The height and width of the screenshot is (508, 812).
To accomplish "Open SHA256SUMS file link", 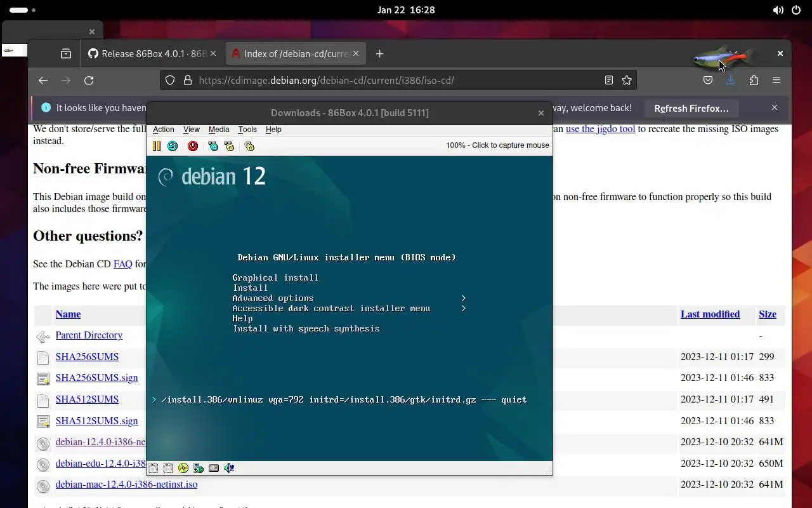I will click(x=87, y=357).
